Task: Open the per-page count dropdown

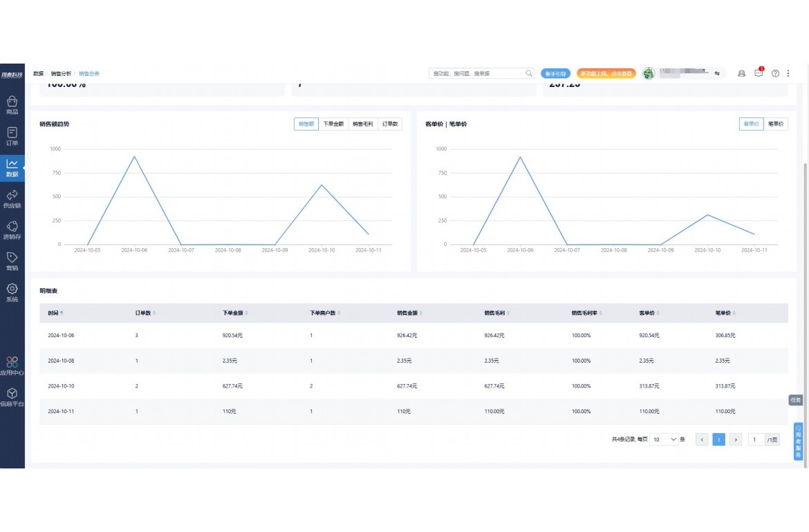Action: tap(664, 439)
